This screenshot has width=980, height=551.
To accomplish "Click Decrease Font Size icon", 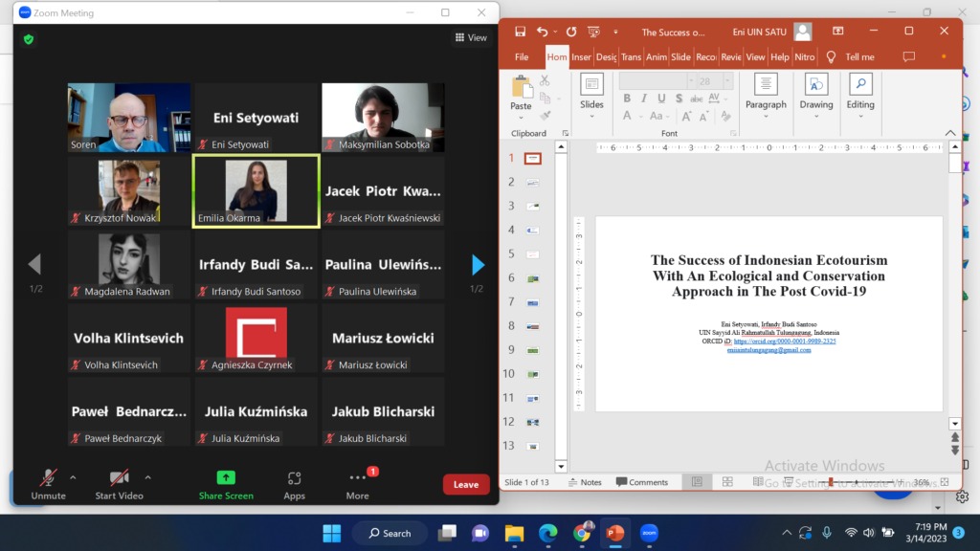I will point(703,116).
